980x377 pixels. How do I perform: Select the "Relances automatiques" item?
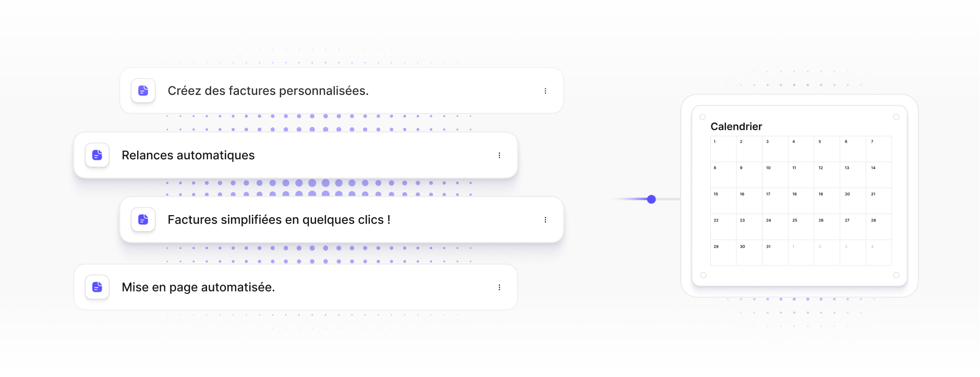pos(188,155)
